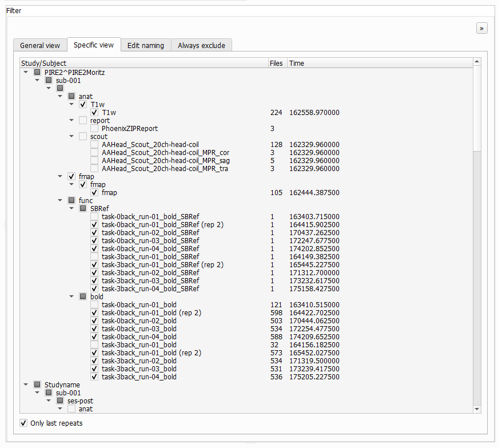Select task-0back_run-04_bold_SBRef row label

[150, 248]
